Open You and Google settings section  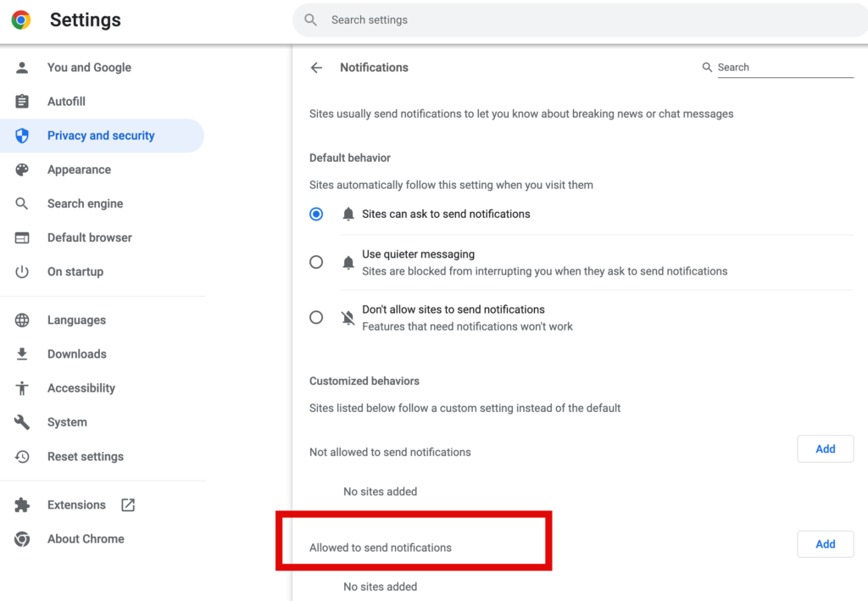89,68
